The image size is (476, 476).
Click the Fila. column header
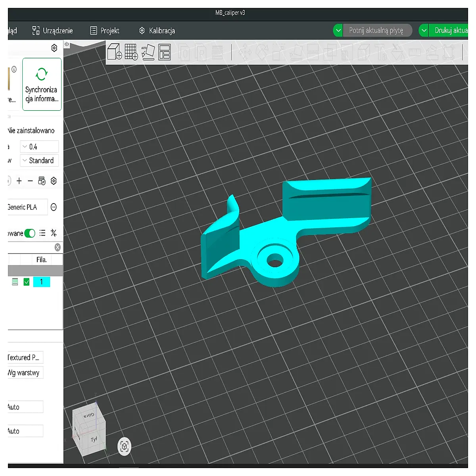pos(42,260)
